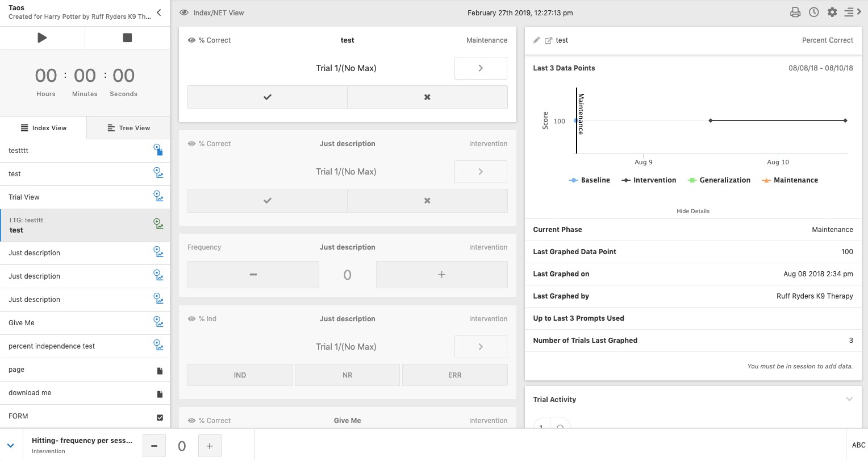868x460 pixels.
Task: Click the FORM checkbox icon in the sidebar
Action: [x=160, y=416]
